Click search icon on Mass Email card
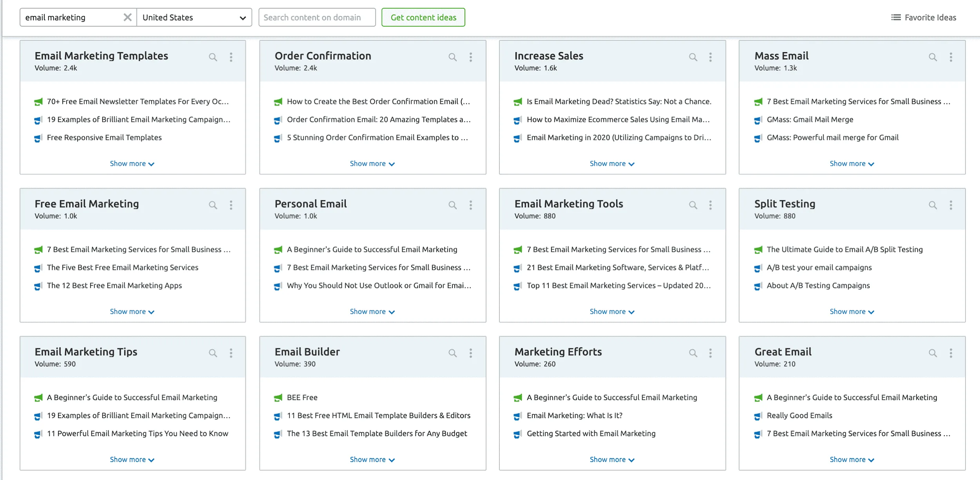This screenshot has width=980, height=480. (933, 57)
